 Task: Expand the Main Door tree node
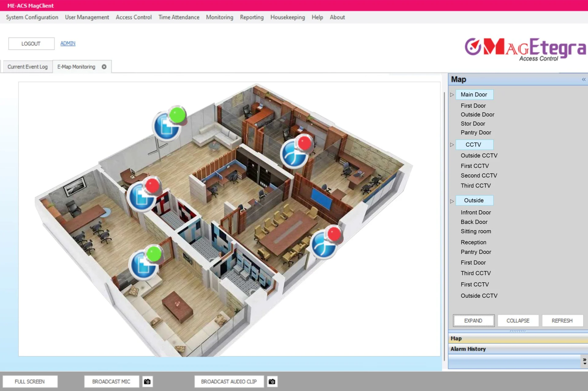point(451,94)
